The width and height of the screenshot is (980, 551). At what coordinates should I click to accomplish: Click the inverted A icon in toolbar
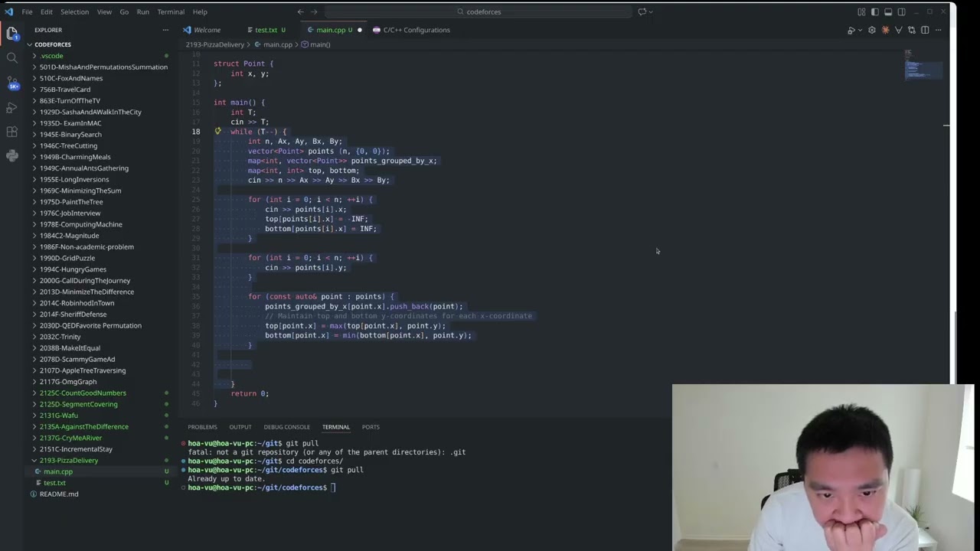[x=899, y=30]
